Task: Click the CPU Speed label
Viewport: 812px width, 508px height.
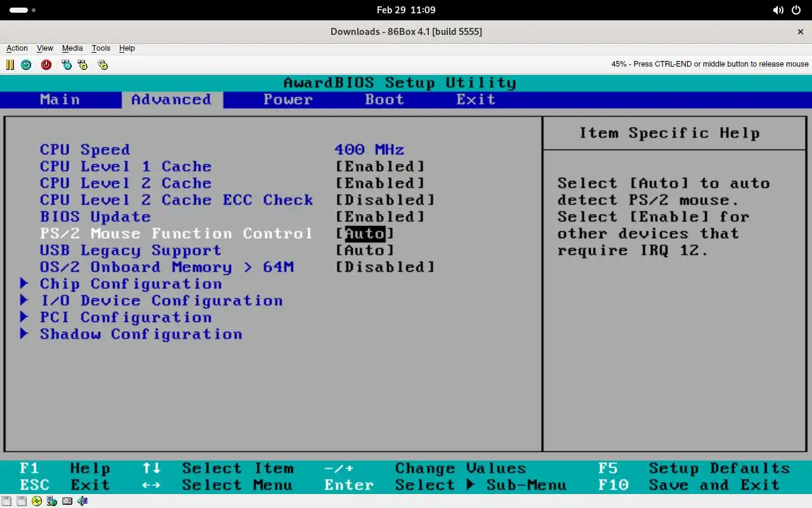Action: [x=85, y=150]
